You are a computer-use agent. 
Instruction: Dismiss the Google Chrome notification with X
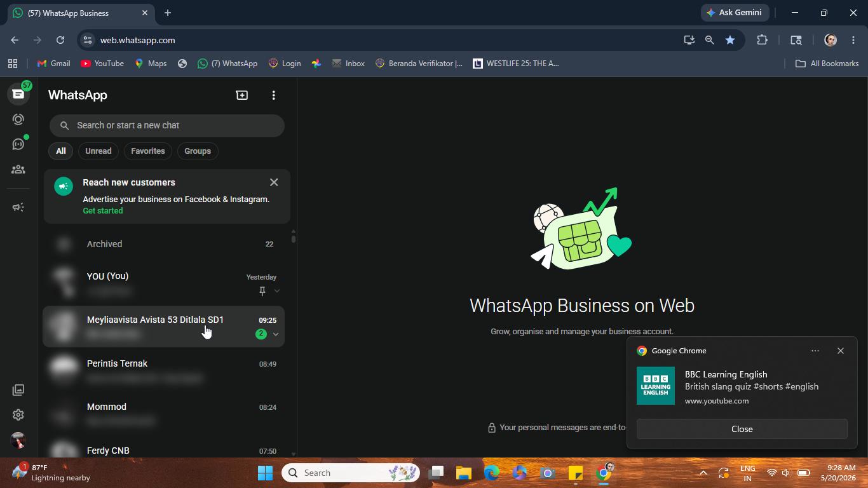click(841, 351)
